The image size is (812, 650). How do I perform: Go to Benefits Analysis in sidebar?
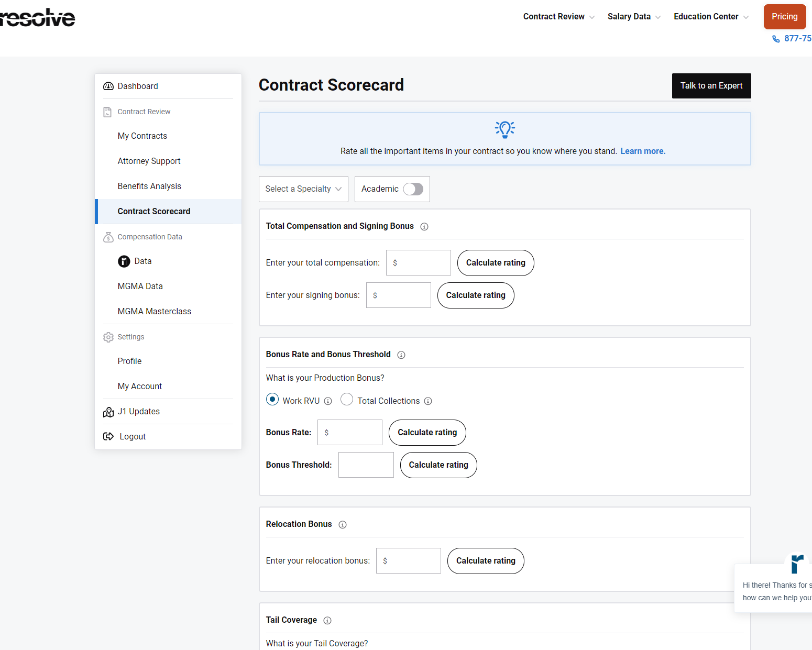[149, 186]
